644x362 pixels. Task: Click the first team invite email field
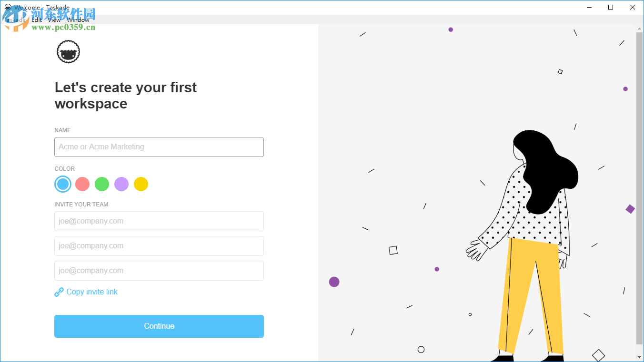coord(159,221)
